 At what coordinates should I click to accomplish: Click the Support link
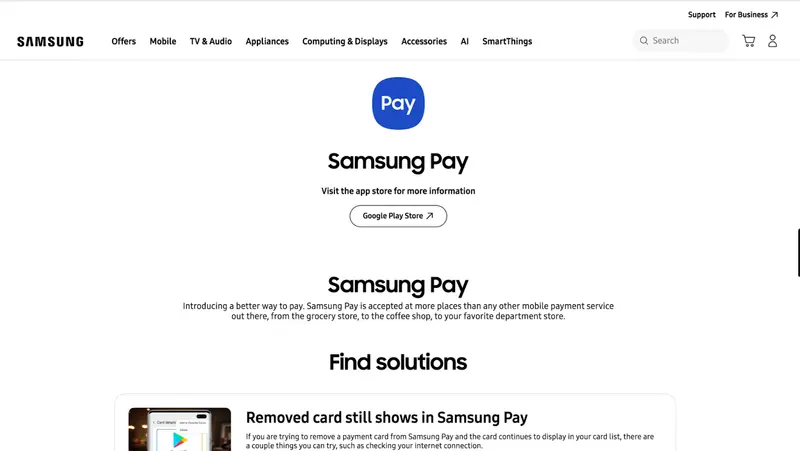(x=702, y=15)
